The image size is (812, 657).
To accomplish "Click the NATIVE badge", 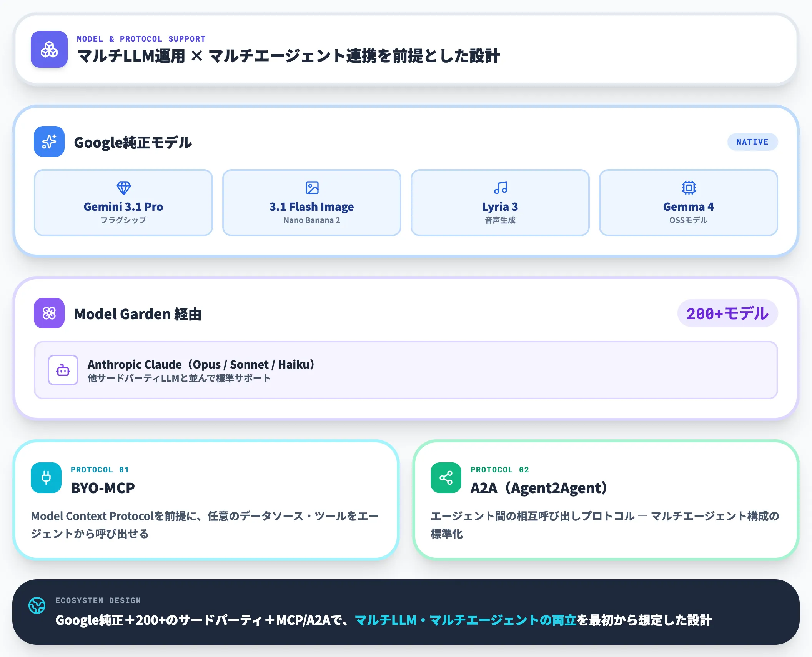I will 752,142.
